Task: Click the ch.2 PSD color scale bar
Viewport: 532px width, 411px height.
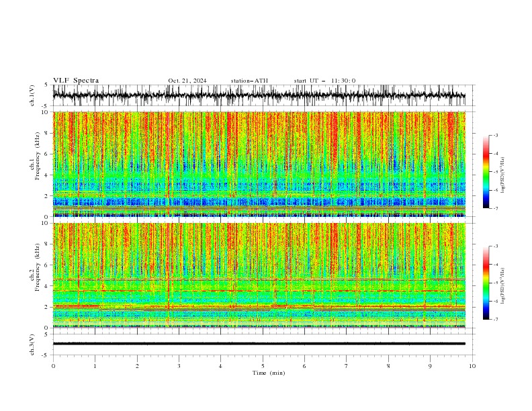Action: [x=486, y=283]
